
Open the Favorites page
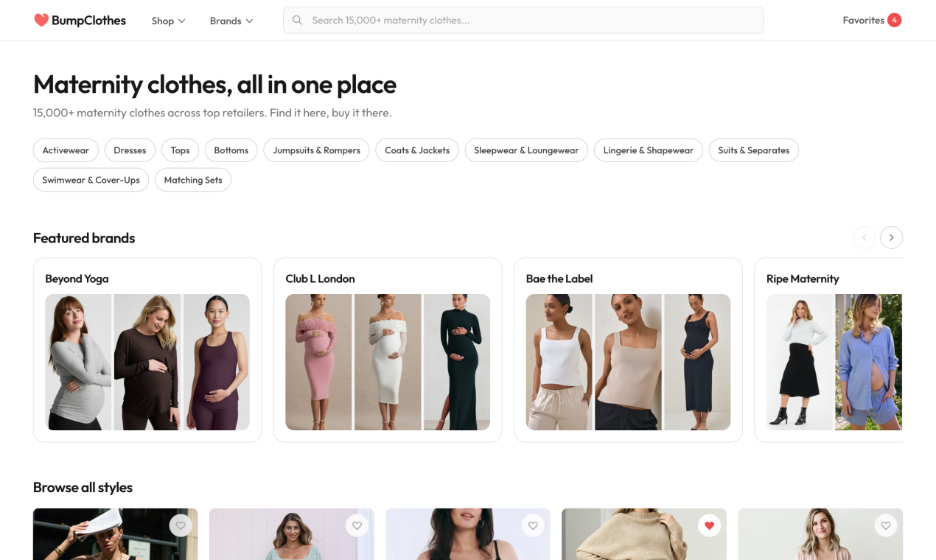click(863, 20)
